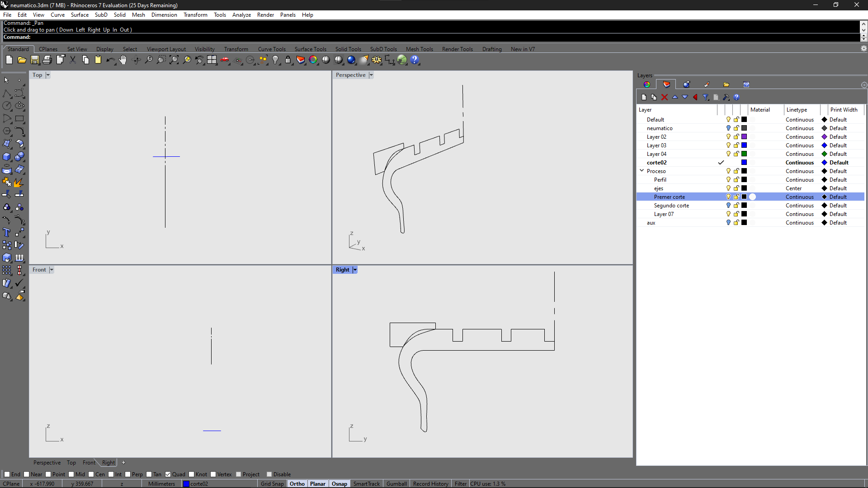Delete layer with red X icon
868x488 pixels.
pos(664,97)
